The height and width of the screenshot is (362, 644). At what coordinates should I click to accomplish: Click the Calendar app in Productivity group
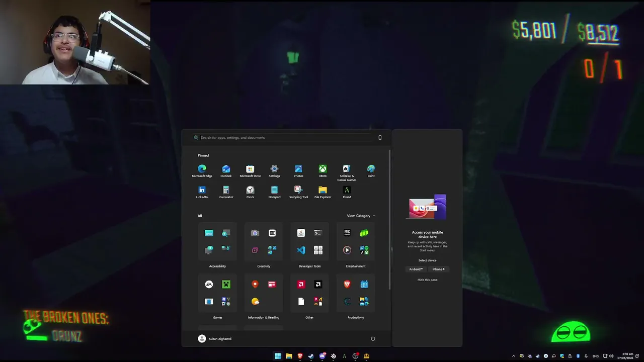(364, 284)
